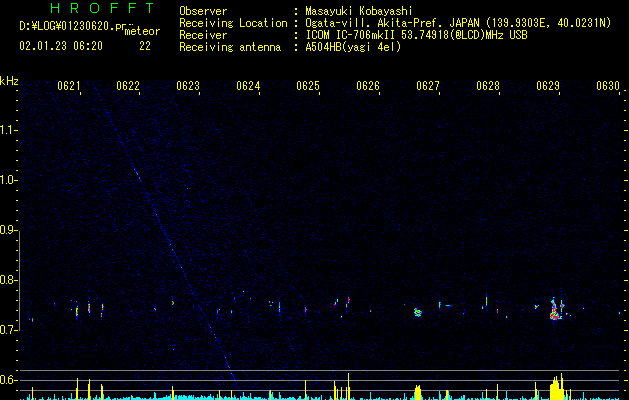
Task: Select the 0628 time marker
Action: tap(488, 86)
